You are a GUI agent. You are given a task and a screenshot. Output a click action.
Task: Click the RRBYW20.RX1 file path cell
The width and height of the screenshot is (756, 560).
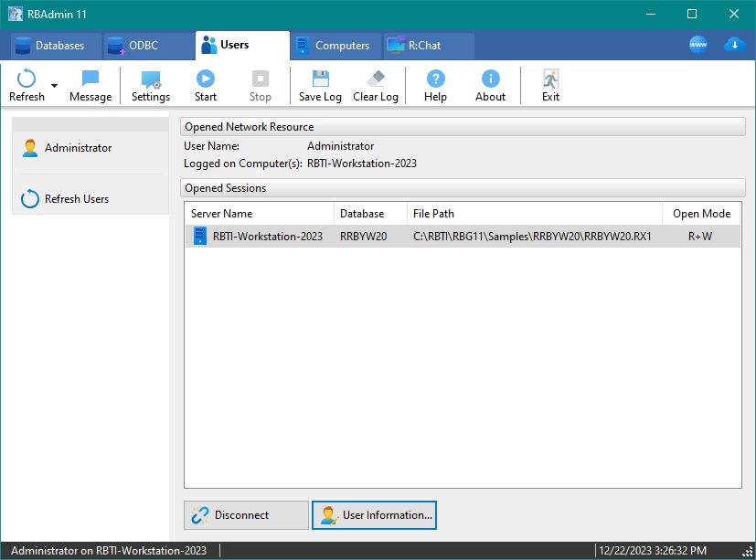(532, 237)
